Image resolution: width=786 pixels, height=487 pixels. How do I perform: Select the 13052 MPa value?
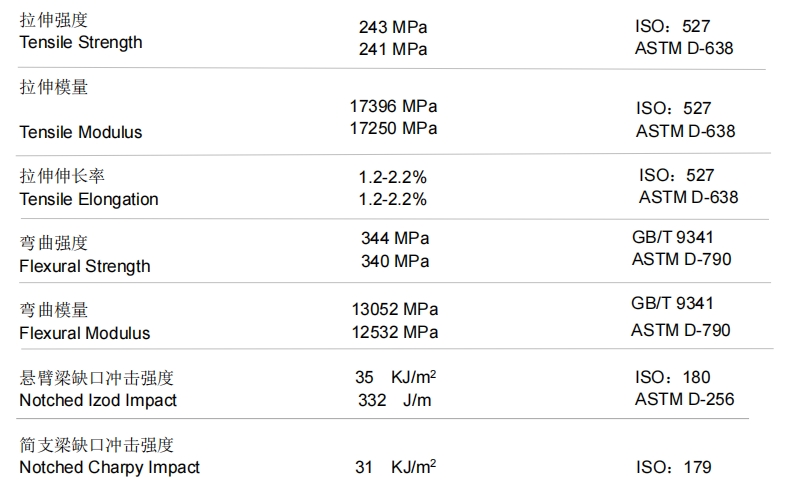tap(395, 309)
